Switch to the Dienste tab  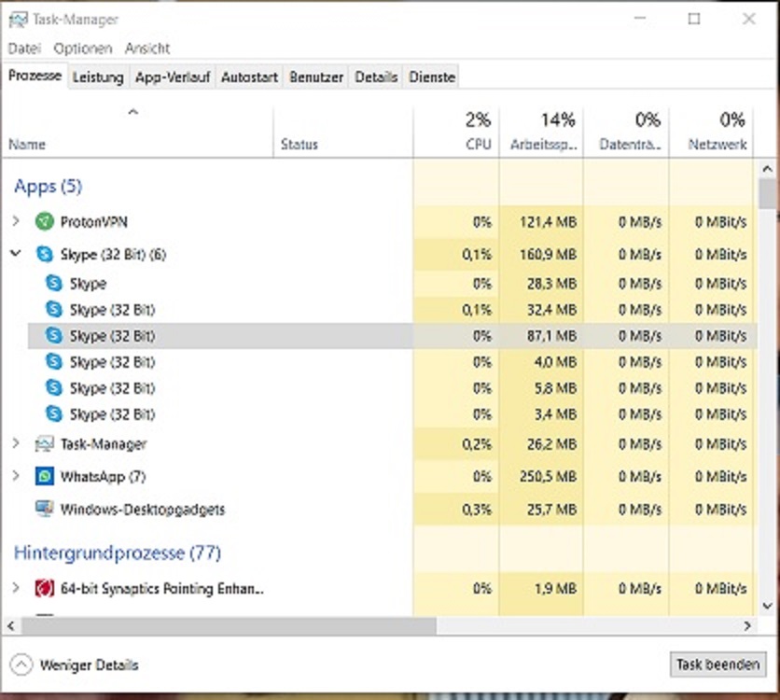point(432,77)
